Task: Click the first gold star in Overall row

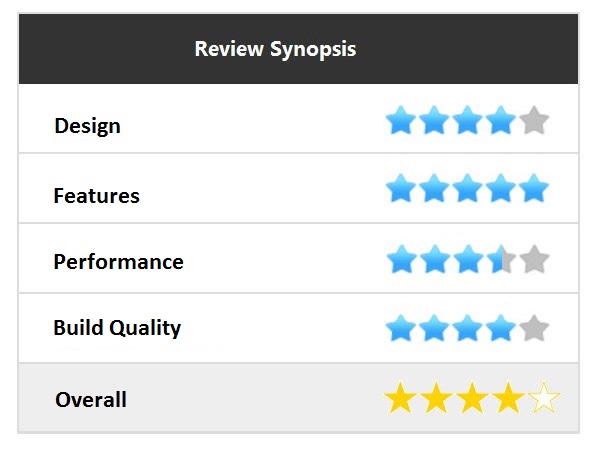Action: (400, 400)
